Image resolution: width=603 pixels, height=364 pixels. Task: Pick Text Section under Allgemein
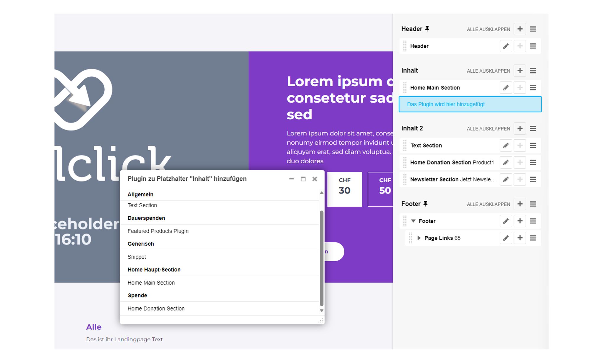(x=142, y=205)
